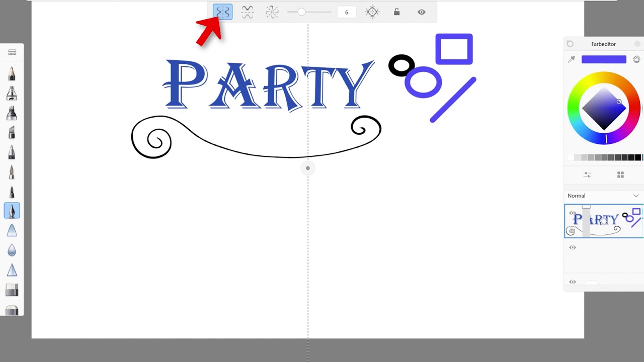Toggle the symmetry line lock icon
Viewport: 644px width, 362px height.
coord(396,12)
